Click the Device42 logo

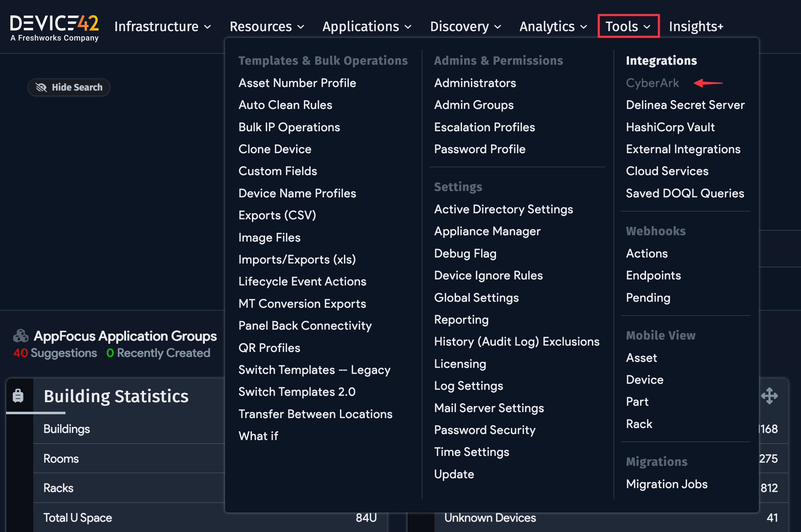pos(55,27)
